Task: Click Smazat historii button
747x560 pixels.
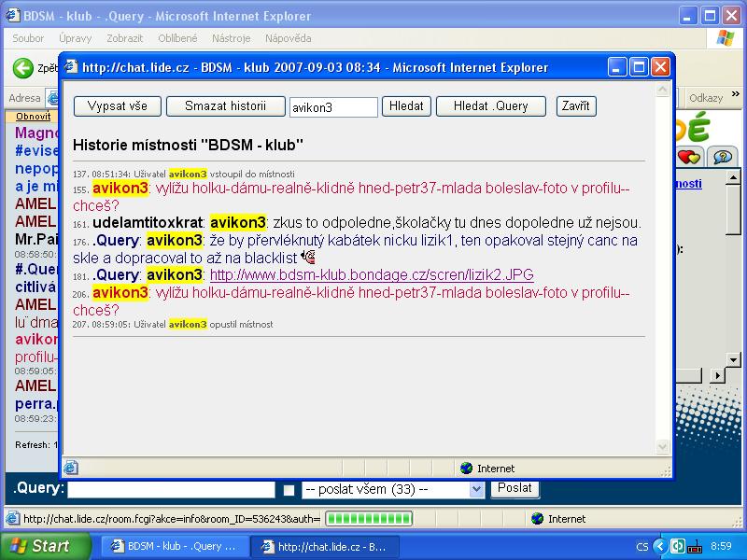Action: click(x=225, y=106)
